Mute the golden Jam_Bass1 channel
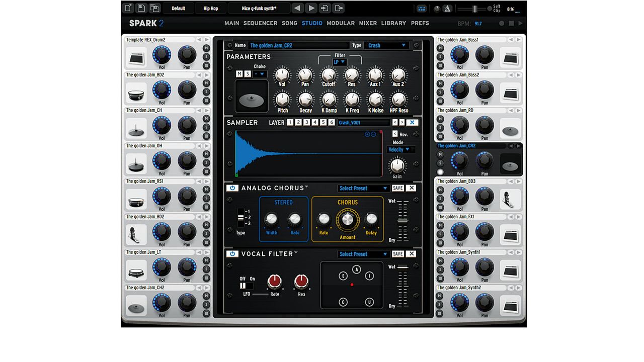The image size is (644, 362). click(x=440, y=48)
